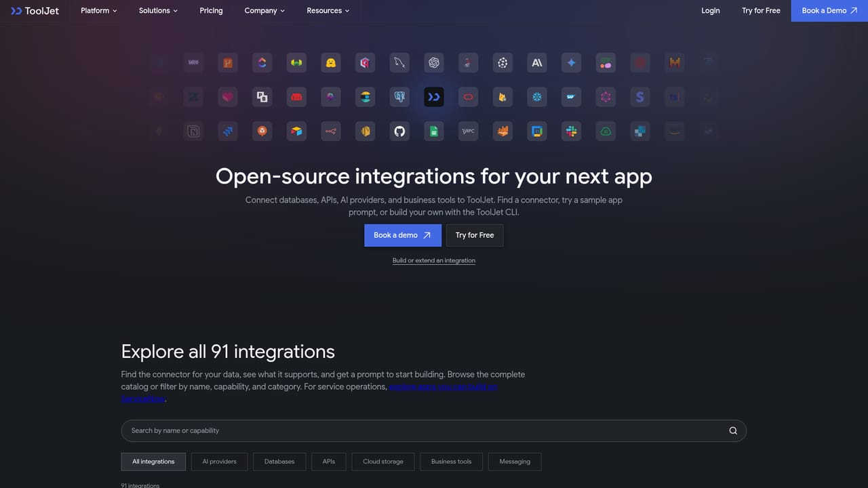Expand the Company dropdown menu
The height and width of the screenshot is (488, 868).
265,11
